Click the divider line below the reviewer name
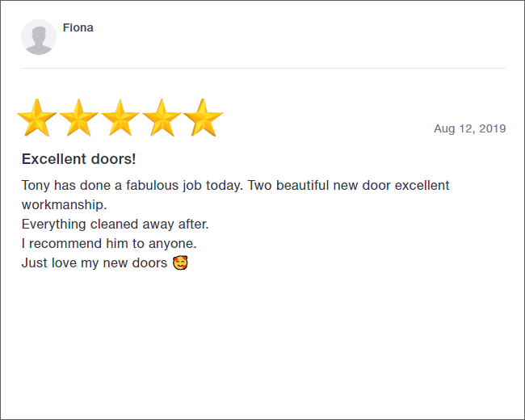525x420 pixels. [262, 68]
